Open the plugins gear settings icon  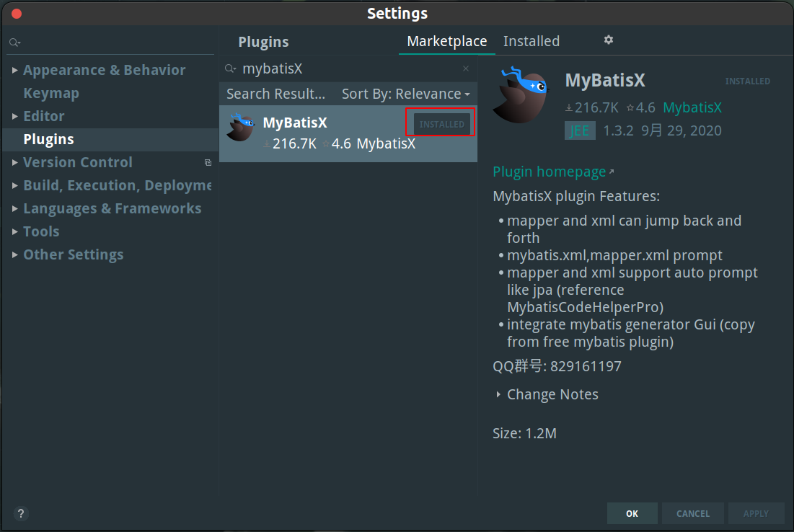(x=608, y=40)
